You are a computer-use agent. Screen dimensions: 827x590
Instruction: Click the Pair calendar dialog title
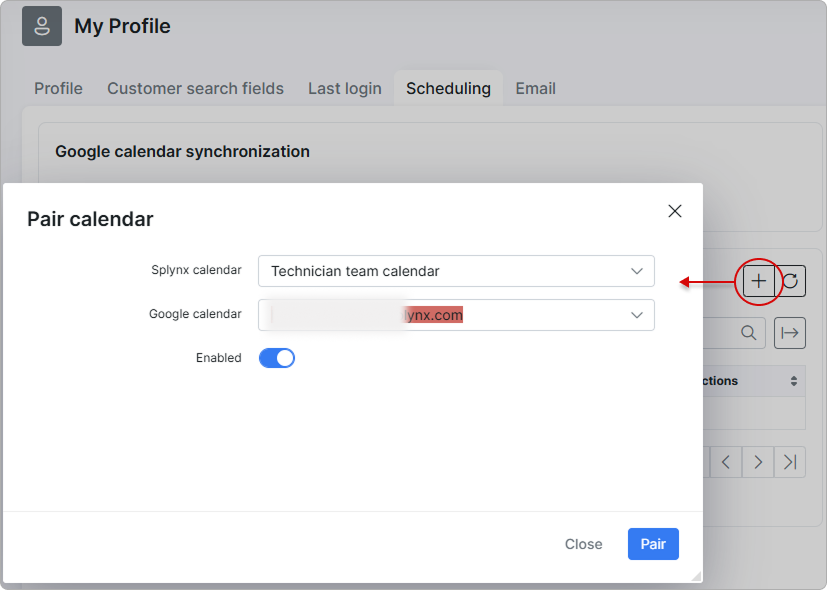pos(90,219)
